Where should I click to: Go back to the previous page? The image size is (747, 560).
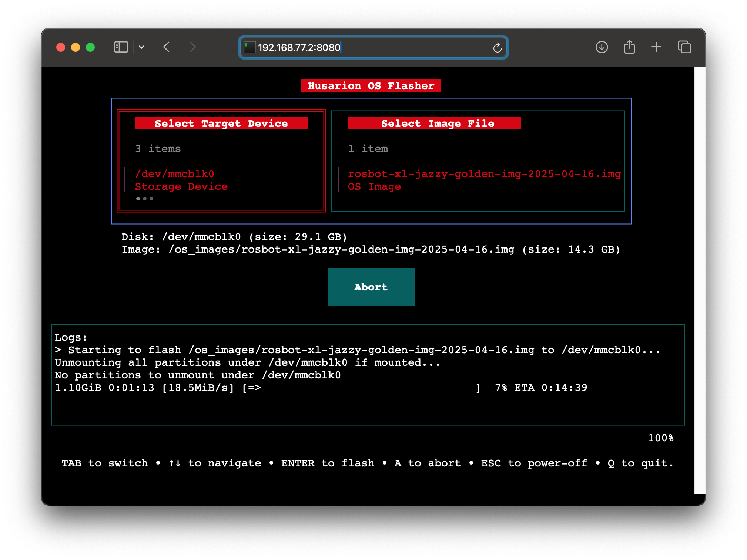(x=167, y=47)
